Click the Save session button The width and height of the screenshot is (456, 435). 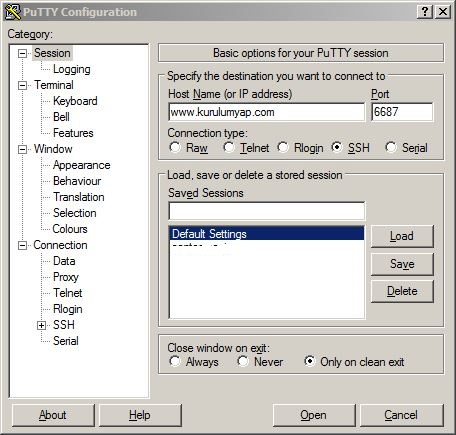coord(402,264)
